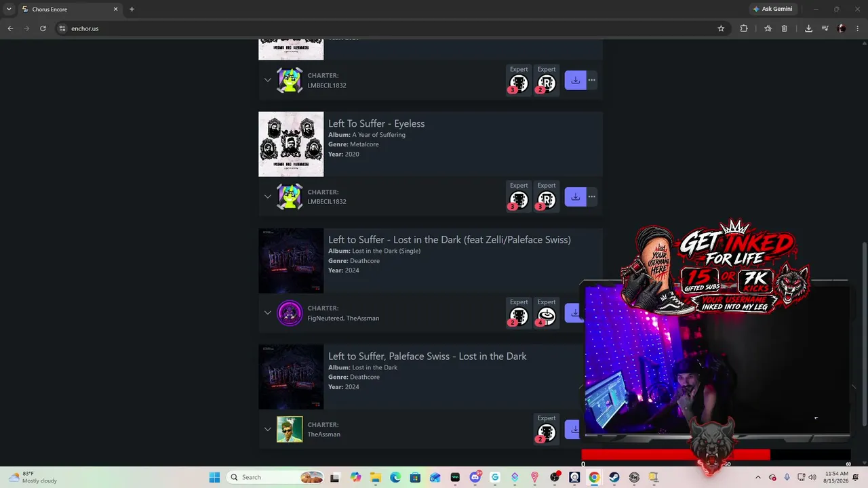Click the charter name "LMBECIL1832" on Eyeless row

pyautogui.click(x=327, y=201)
